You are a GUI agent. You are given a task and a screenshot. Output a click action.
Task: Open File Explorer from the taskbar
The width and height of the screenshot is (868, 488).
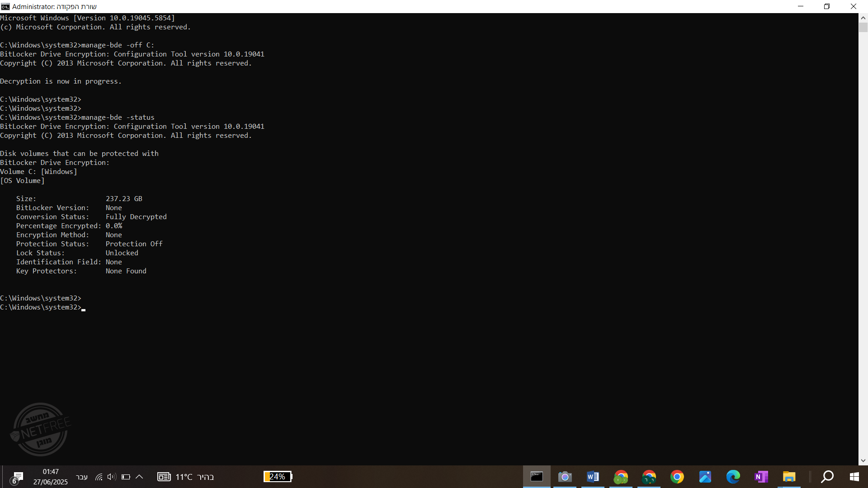(x=789, y=477)
